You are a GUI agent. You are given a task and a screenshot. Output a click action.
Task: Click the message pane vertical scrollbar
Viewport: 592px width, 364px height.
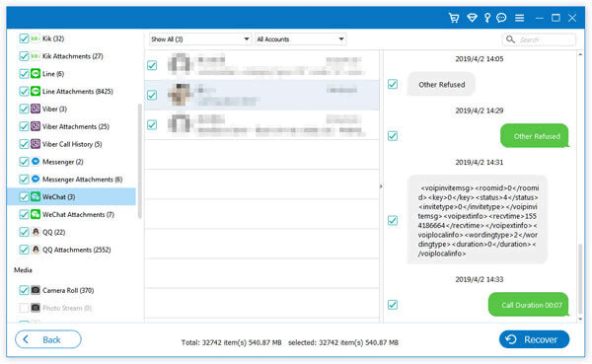(580, 278)
